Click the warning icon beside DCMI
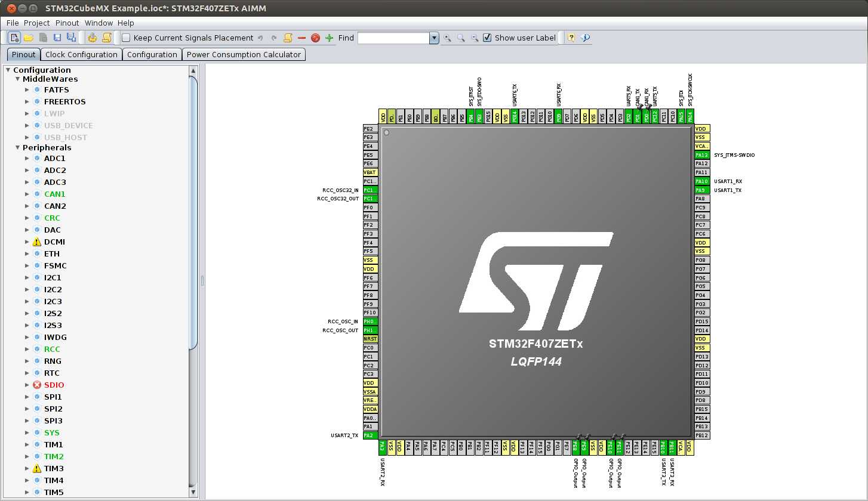Screen dimensions: 868x501 click(37, 242)
